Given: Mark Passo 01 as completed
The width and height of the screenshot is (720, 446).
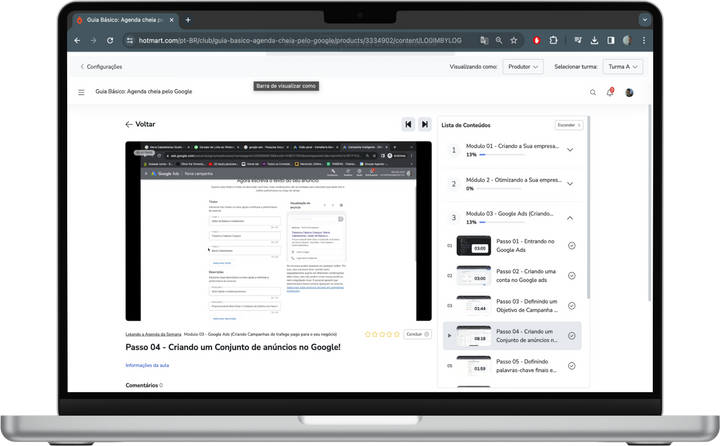Looking at the screenshot, I should 571,246.
